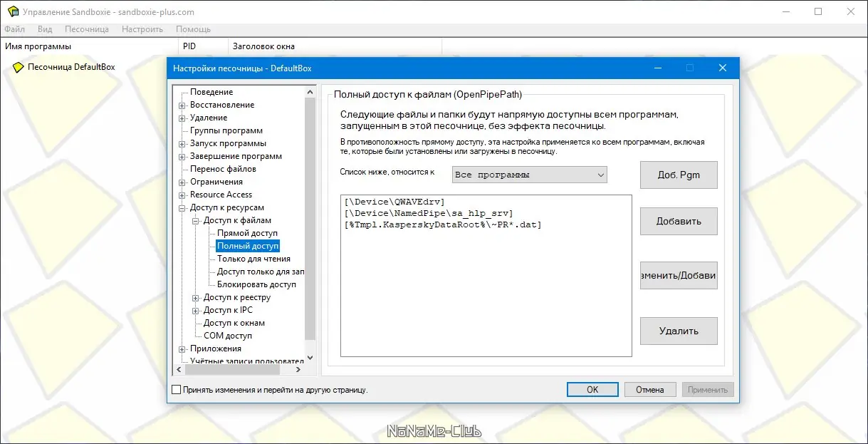Click the tree vertical scrollbar thumb

[310, 218]
